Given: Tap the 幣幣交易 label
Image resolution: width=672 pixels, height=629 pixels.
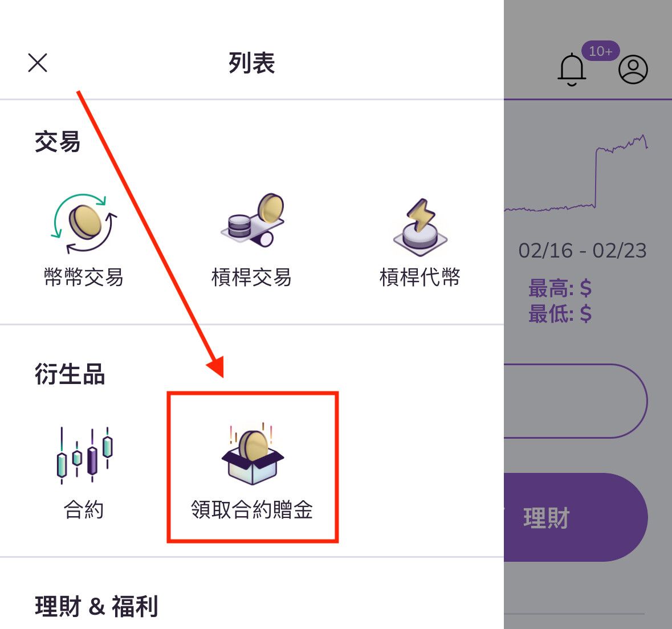Looking at the screenshot, I should click(x=84, y=277).
